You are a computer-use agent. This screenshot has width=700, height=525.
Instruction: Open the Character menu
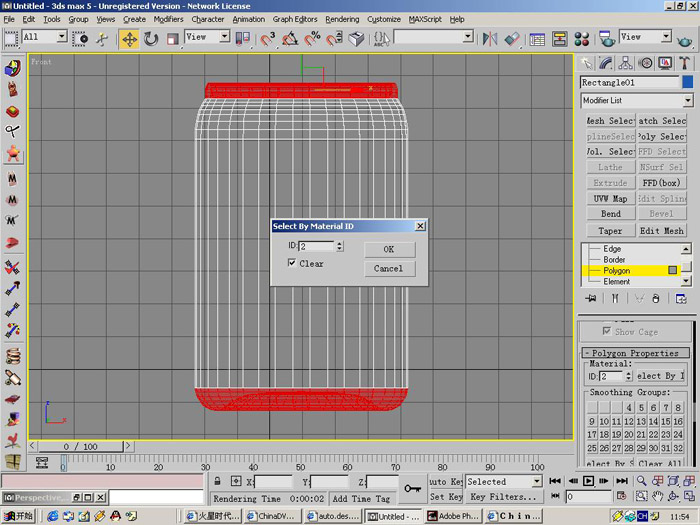point(208,19)
